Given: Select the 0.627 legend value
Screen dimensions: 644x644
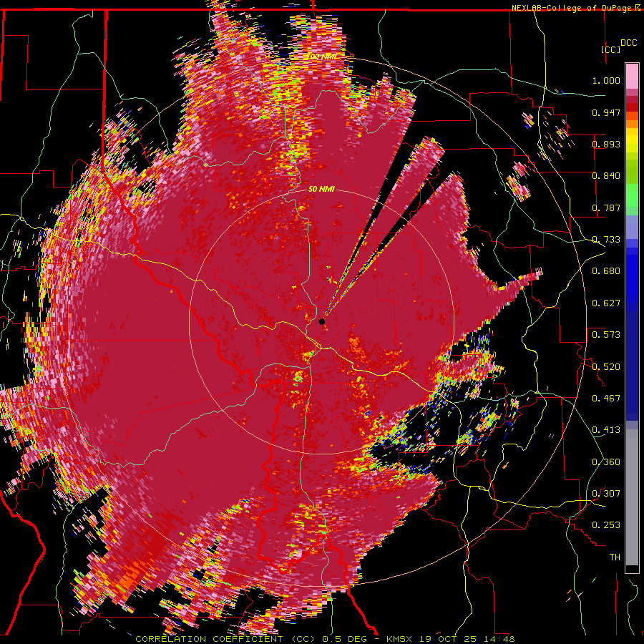Looking at the screenshot, I should 606,303.
